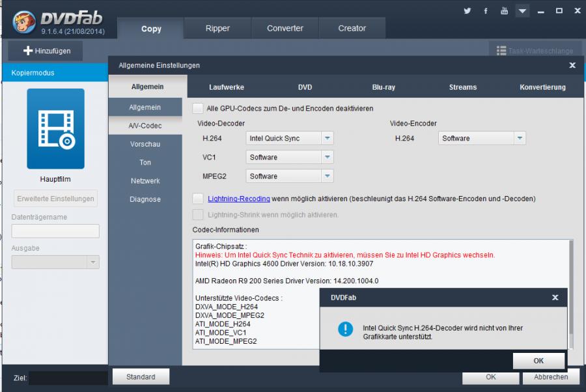Click the Hauptfilm film reel mode icon
Image resolution: width=586 pixels, height=392 pixels.
[x=56, y=128]
